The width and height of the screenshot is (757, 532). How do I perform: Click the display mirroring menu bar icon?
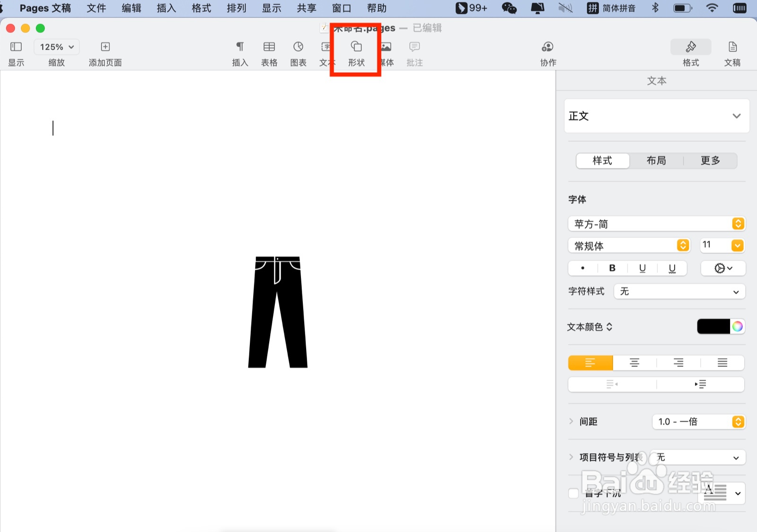537,8
